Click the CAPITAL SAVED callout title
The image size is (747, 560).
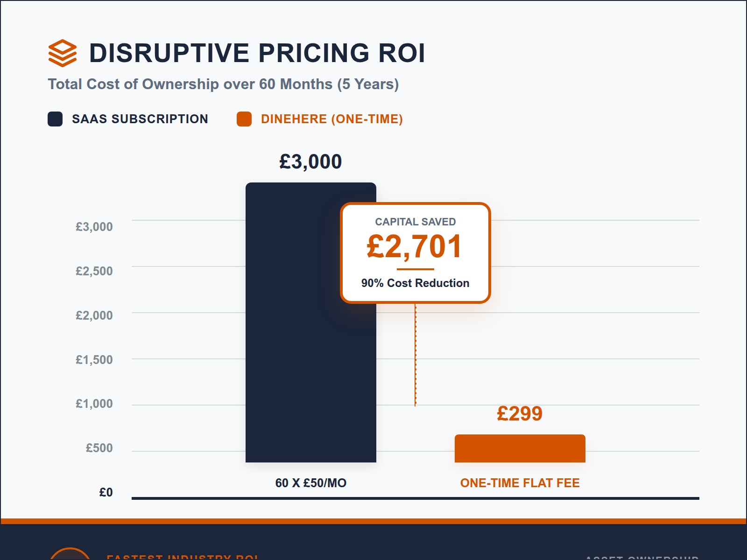coord(415,222)
